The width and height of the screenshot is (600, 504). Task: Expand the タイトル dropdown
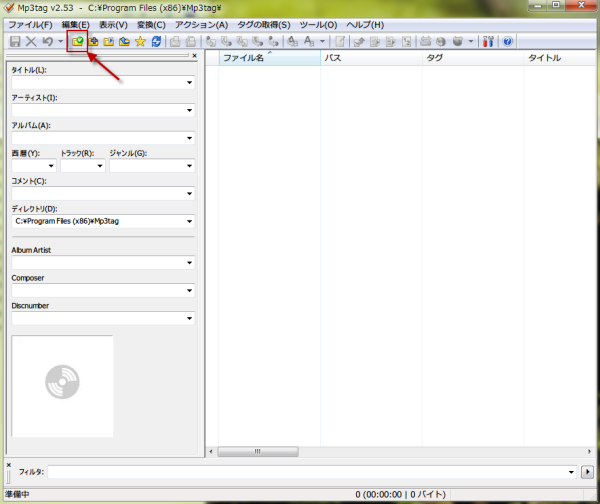[x=188, y=83]
